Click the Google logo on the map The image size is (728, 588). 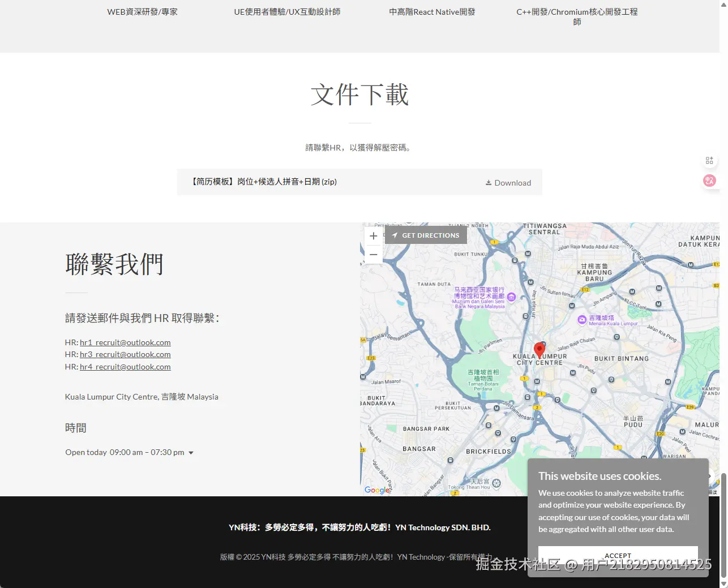point(377,490)
